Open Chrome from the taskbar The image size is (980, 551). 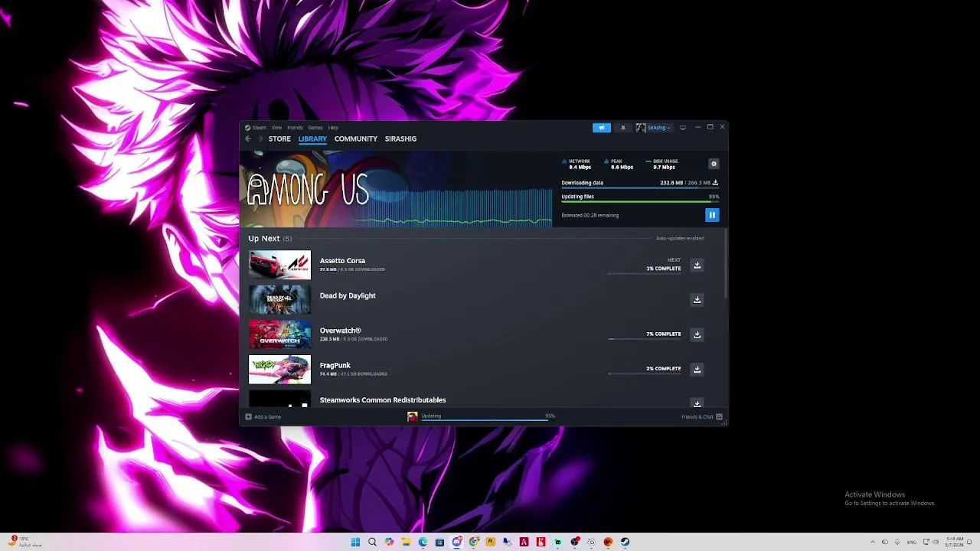[x=473, y=542]
